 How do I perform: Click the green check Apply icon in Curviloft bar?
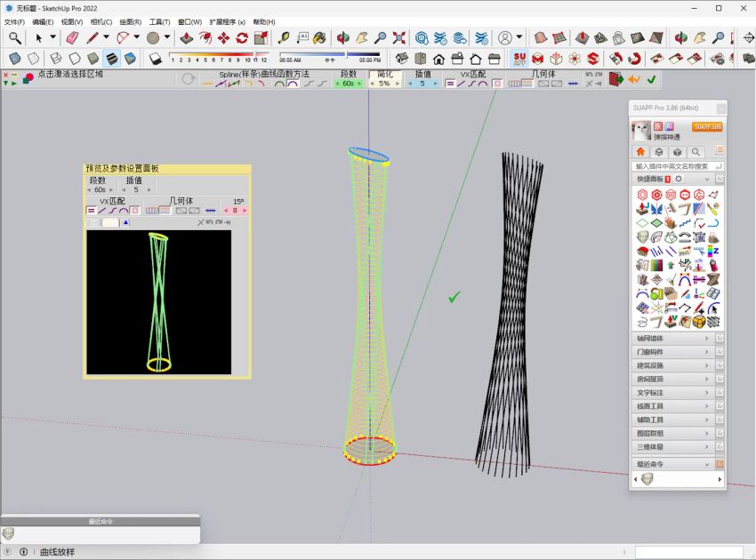click(x=652, y=79)
